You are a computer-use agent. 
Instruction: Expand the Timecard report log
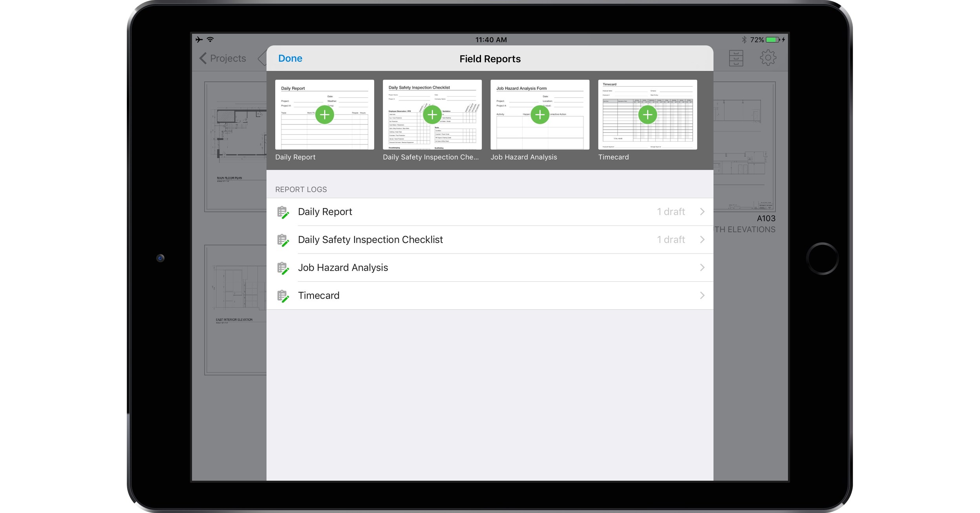(702, 296)
